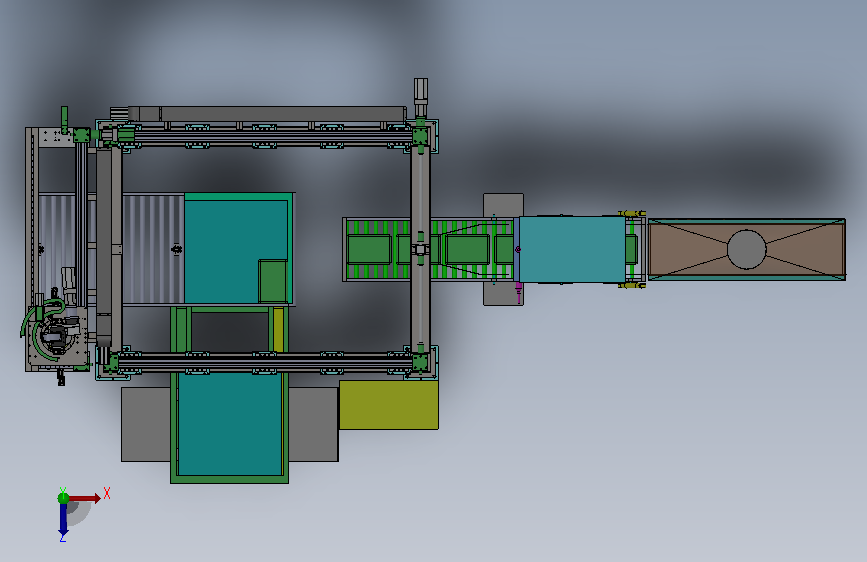The height and width of the screenshot is (562, 867).
Task: Click the green Y axis origin ball
Action: click(63, 498)
